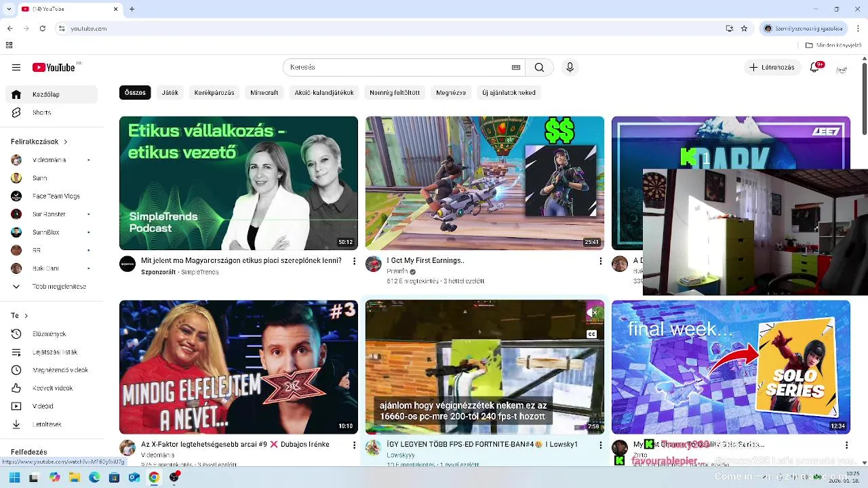Open the on-screen keyboard in search box
868x488 pixels.
(516, 67)
